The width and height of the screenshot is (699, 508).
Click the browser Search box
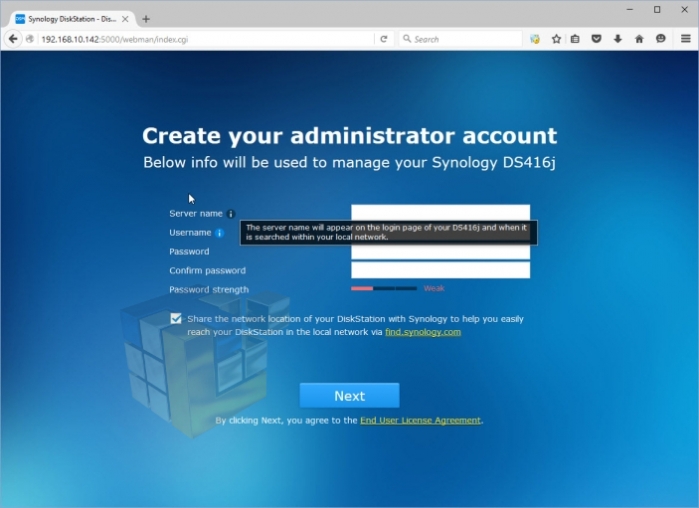[x=460, y=39]
